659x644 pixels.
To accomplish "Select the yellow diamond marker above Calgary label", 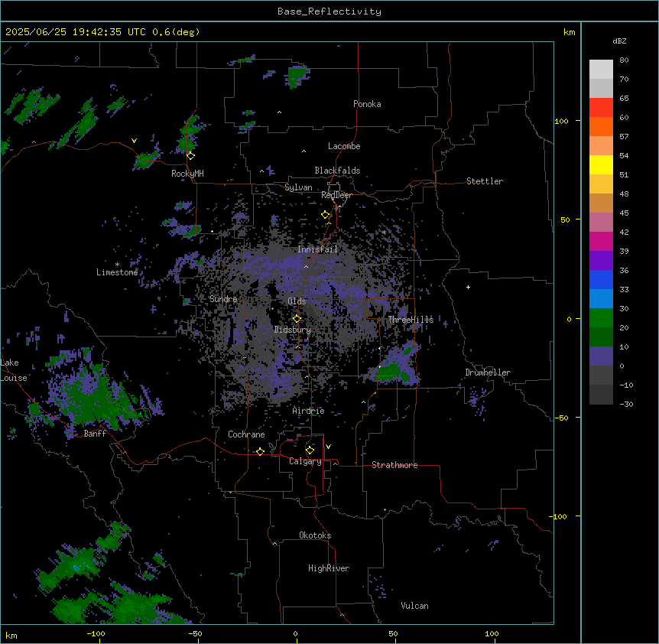I will 310,450.
